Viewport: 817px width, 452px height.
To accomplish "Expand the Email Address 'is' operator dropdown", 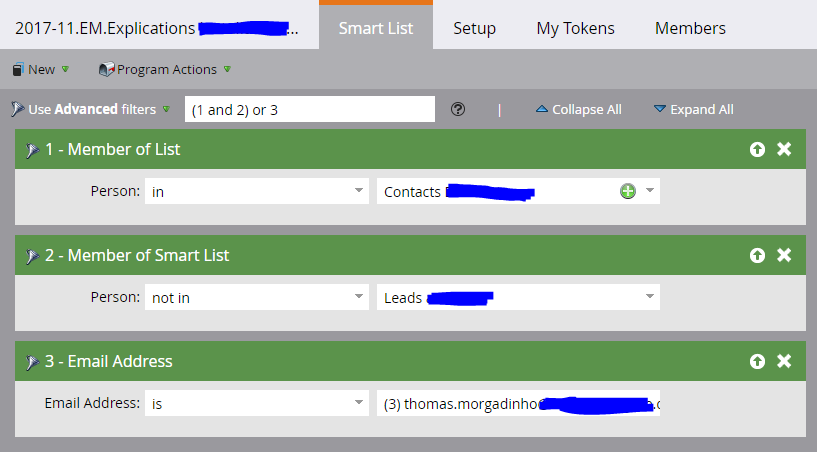I will (257, 403).
